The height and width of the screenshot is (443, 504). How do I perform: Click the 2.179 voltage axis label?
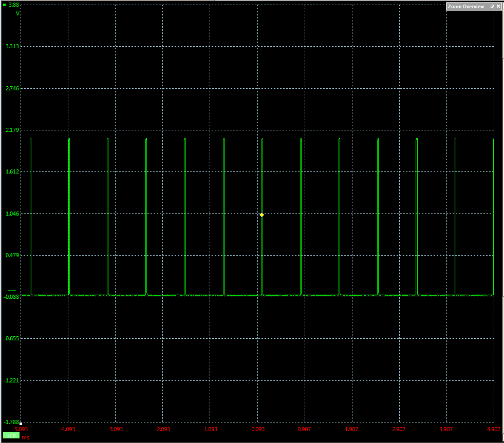point(12,130)
